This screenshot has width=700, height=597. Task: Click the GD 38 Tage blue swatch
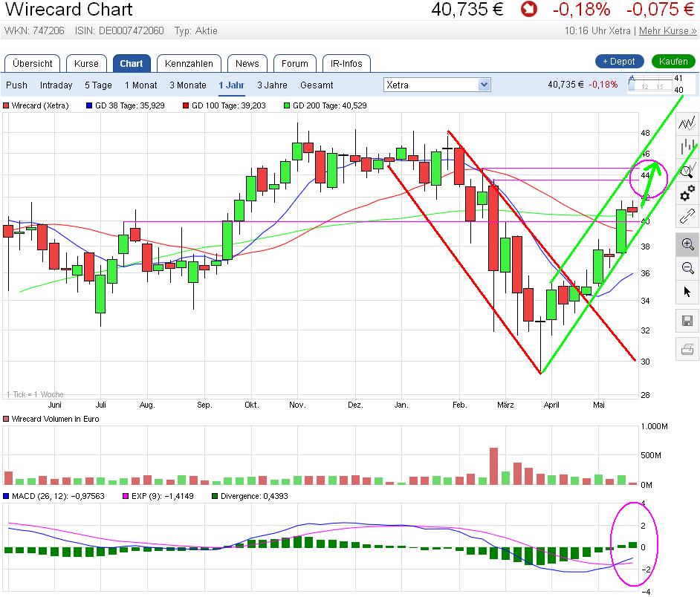pos(89,105)
